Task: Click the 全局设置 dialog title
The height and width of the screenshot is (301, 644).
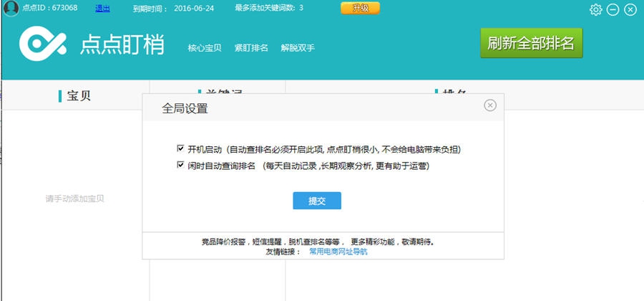Action: click(x=185, y=108)
